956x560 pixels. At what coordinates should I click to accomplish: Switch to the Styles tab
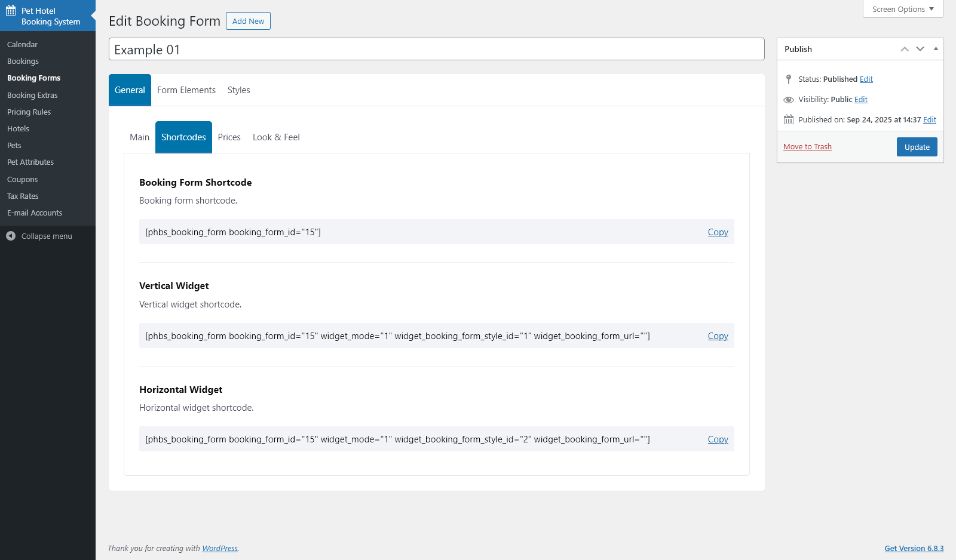pos(238,90)
